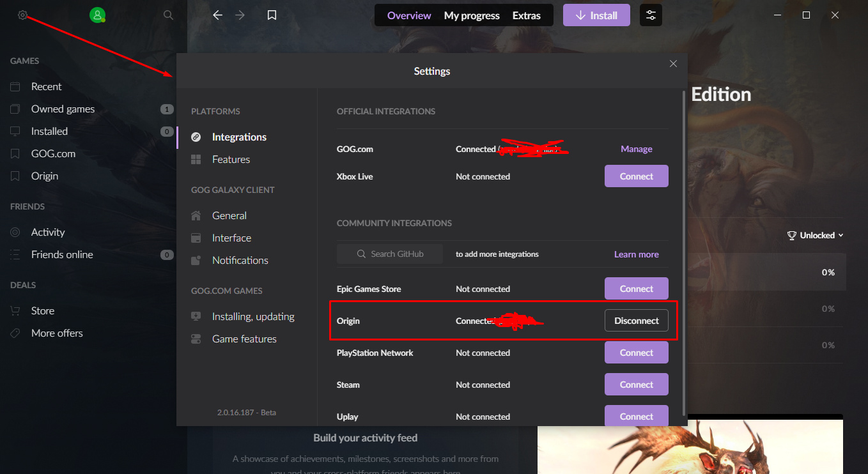This screenshot has width=868, height=474.
Task: Click the Search GitHub input field
Action: click(x=390, y=254)
